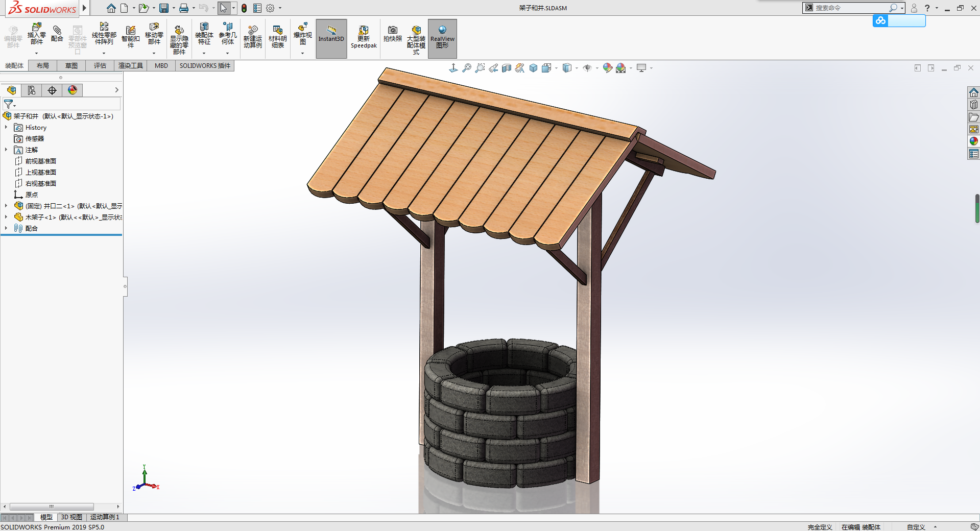Screen dimensions: 980x531
Task: Select the 原点 origin item
Action: 31,195
